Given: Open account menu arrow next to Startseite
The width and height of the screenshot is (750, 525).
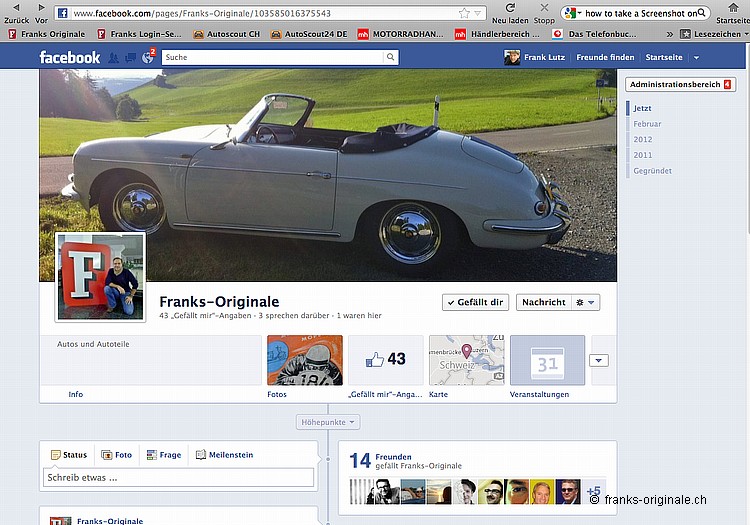Looking at the screenshot, I should point(696,58).
